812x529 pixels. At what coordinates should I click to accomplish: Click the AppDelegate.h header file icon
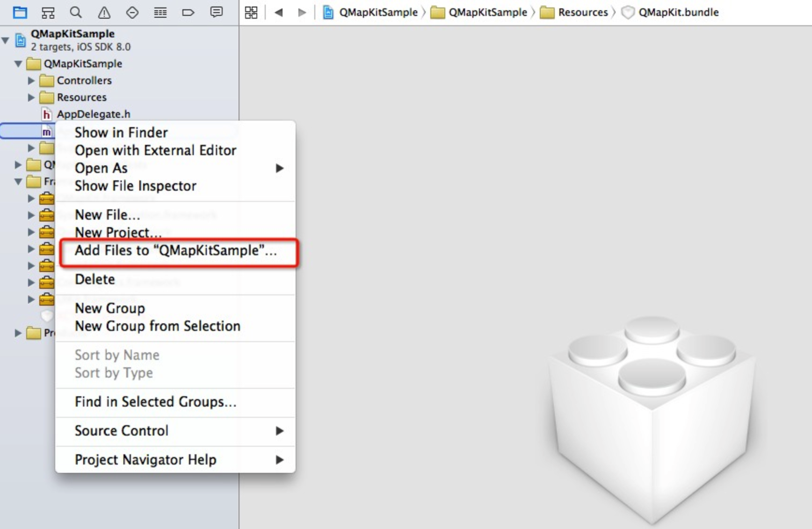pyautogui.click(x=46, y=114)
